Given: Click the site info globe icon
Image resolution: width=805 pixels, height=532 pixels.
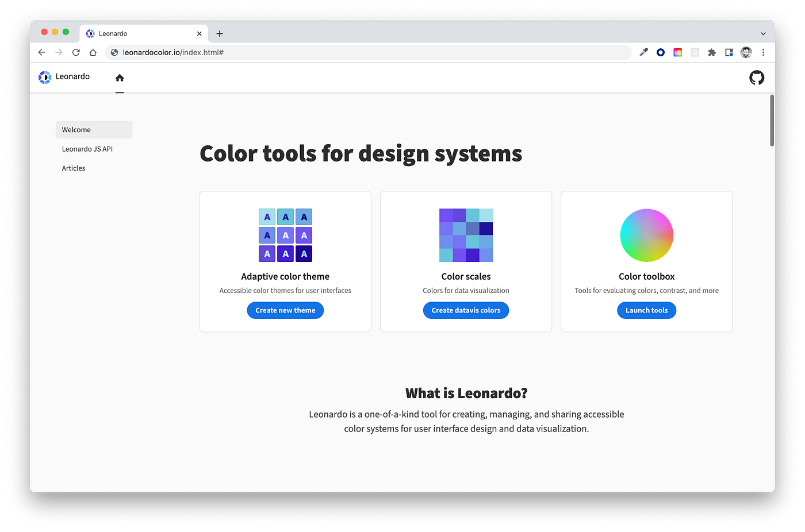Looking at the screenshot, I should (x=114, y=52).
